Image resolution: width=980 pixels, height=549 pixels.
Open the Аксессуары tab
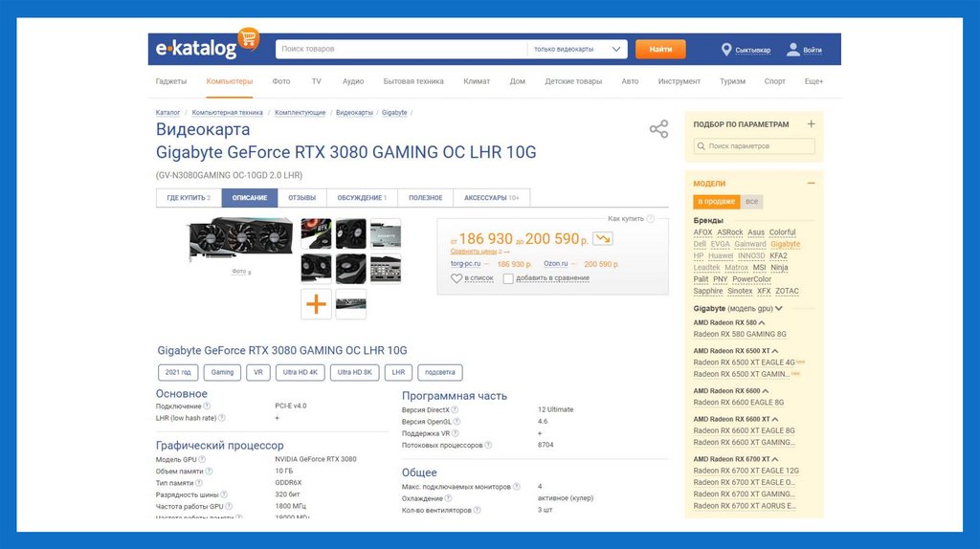(x=491, y=198)
